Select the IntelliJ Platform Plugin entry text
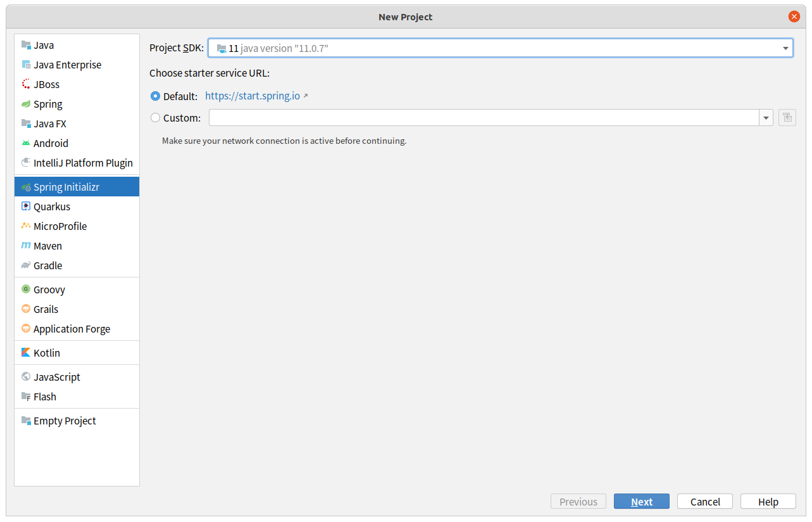 point(83,163)
